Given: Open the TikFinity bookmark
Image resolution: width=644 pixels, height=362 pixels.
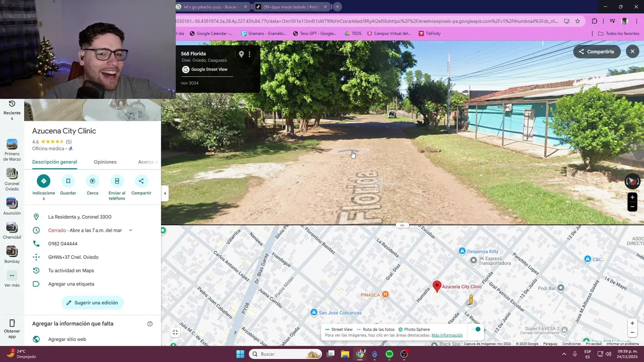Looking at the screenshot, I should pyautogui.click(x=429, y=34).
